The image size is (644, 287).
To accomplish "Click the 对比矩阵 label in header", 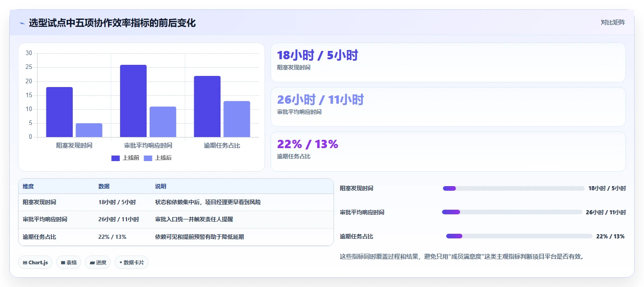I will pyautogui.click(x=612, y=22).
